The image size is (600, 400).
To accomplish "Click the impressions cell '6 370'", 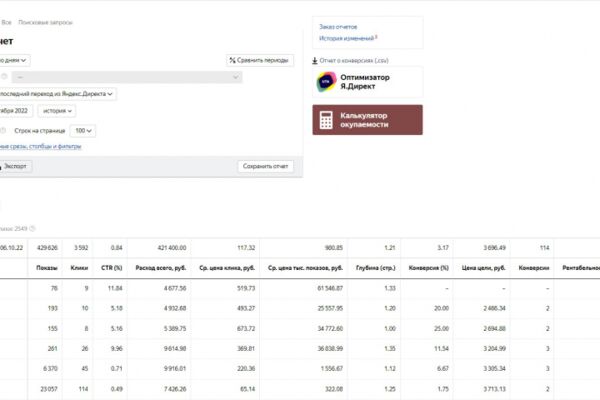I will coord(50,368).
